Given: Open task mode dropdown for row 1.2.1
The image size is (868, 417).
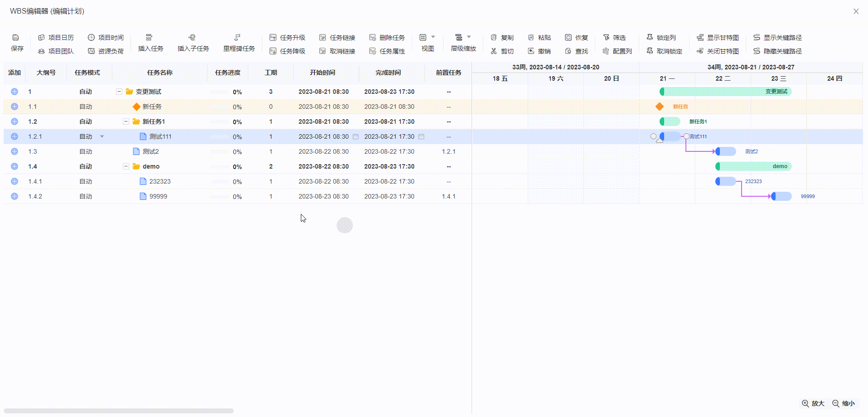Looking at the screenshot, I should (102, 136).
